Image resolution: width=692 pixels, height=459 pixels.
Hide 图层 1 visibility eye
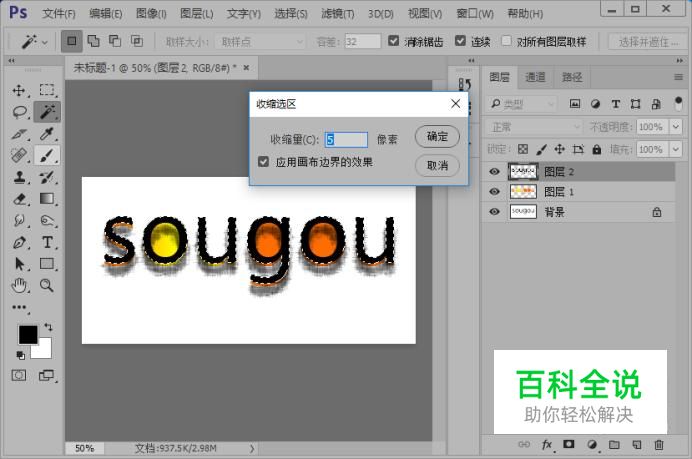click(494, 192)
